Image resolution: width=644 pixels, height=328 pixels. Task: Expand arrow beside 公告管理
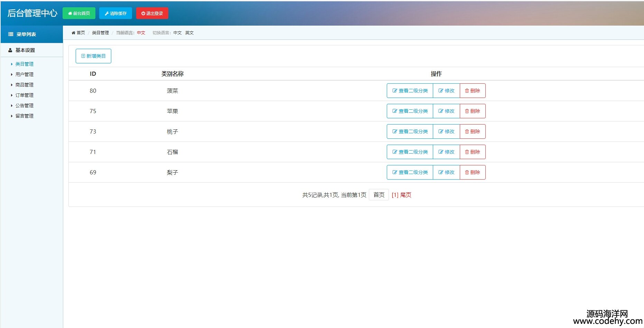pos(12,106)
